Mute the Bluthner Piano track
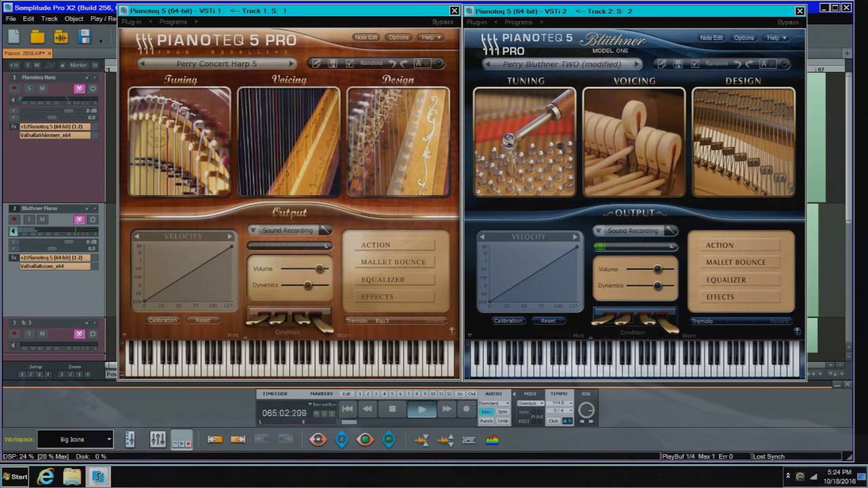Screen dimensions: 868x488 (42, 220)
